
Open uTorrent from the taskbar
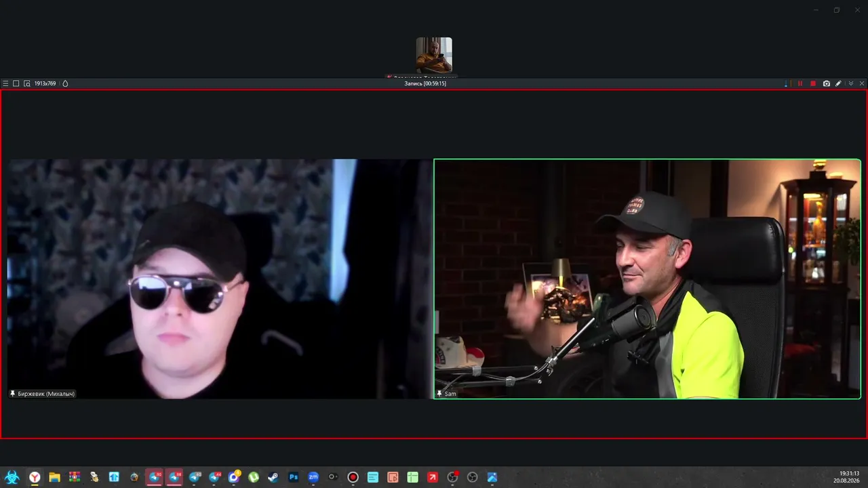point(254,477)
